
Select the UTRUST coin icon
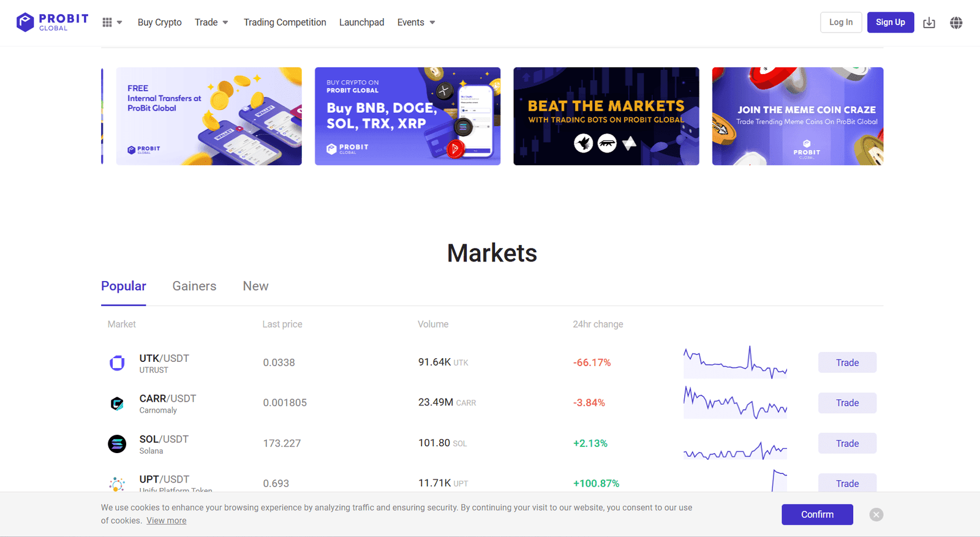point(117,362)
